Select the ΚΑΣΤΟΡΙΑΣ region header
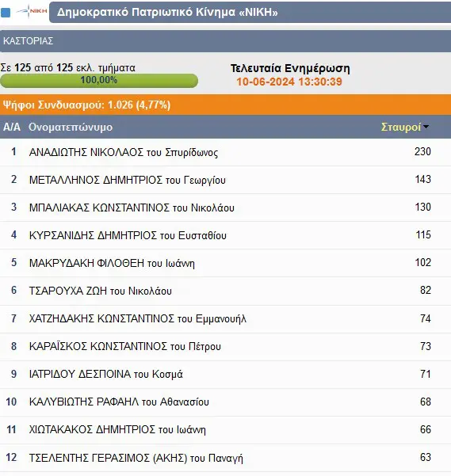The height and width of the screenshot is (476, 451). tap(225, 41)
